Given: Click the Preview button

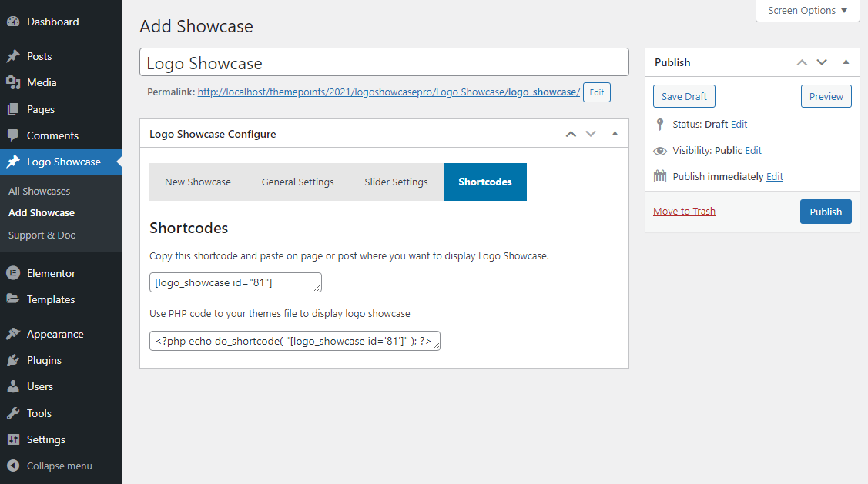Looking at the screenshot, I should (x=826, y=96).
